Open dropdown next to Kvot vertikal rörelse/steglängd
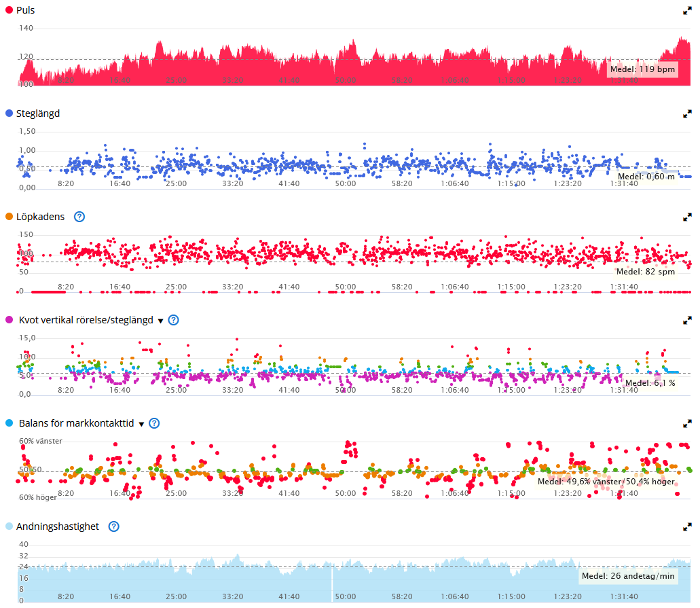 pos(161,321)
